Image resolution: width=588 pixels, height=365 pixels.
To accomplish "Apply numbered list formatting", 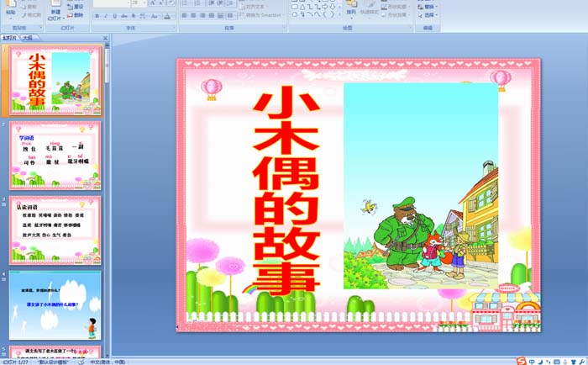I will pos(197,3).
